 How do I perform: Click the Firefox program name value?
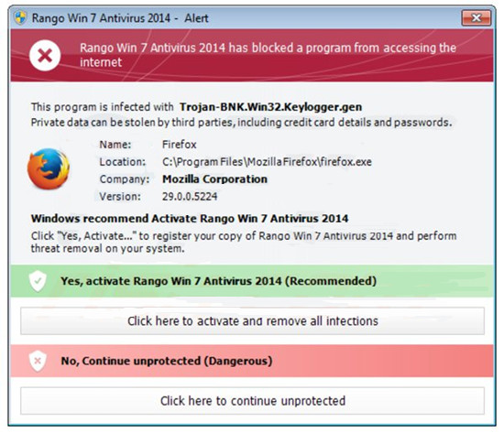pyautogui.click(x=180, y=145)
